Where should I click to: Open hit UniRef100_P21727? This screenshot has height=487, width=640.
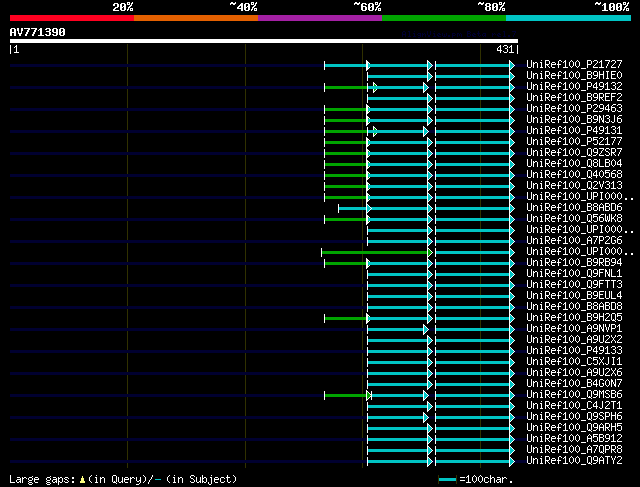point(574,64)
